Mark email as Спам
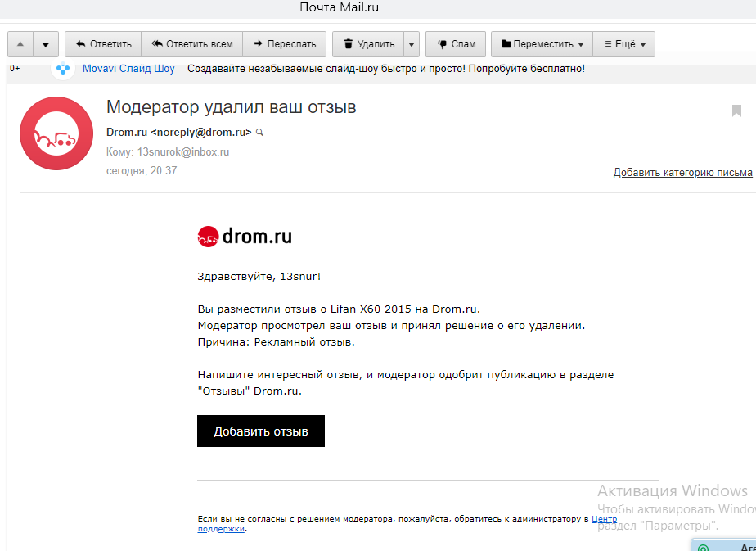The width and height of the screenshot is (756, 551). (456, 44)
